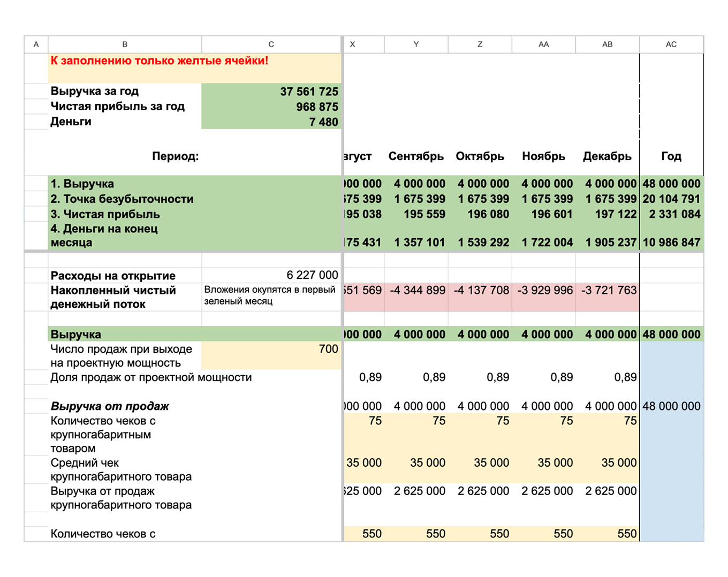
Task: Select the italic 'Выручка от продаж' label
Action: 110,406
